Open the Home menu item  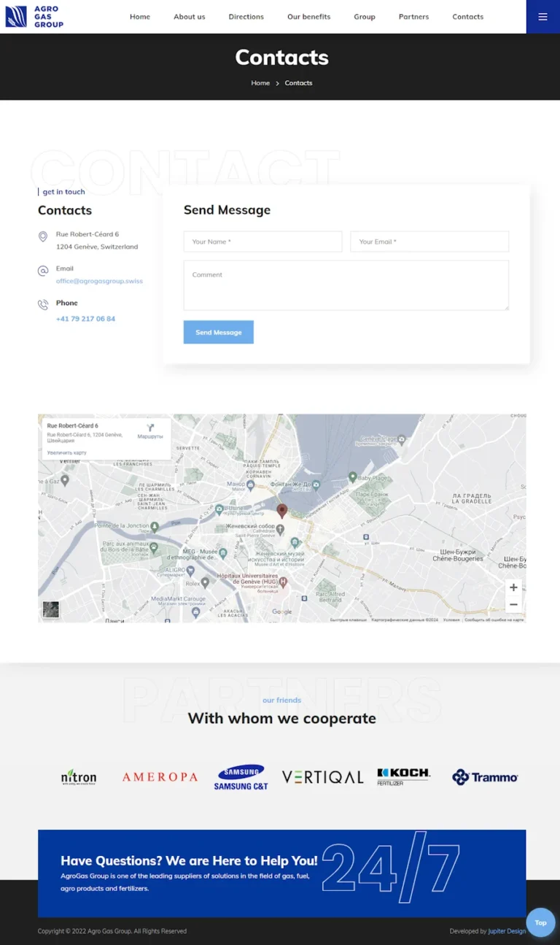click(140, 17)
